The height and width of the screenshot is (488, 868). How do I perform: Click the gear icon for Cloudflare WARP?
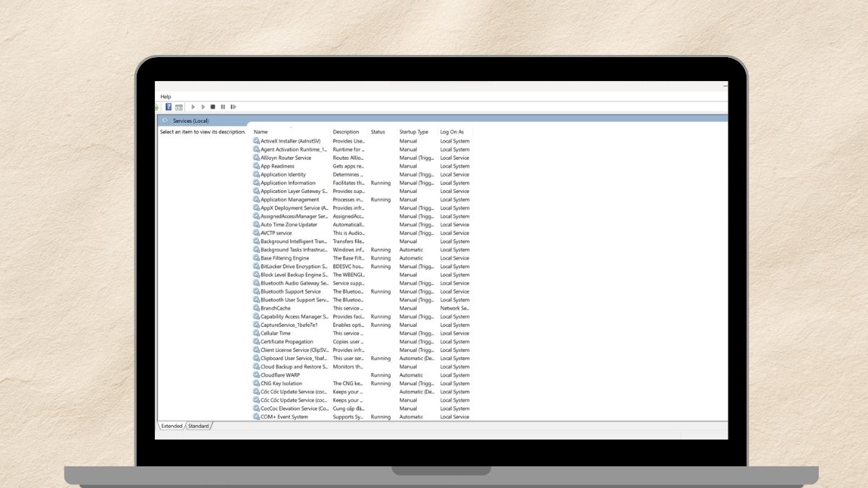point(256,375)
